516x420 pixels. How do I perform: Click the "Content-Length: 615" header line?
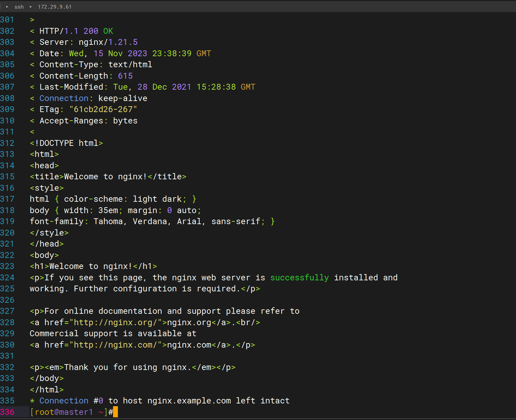tap(81, 76)
